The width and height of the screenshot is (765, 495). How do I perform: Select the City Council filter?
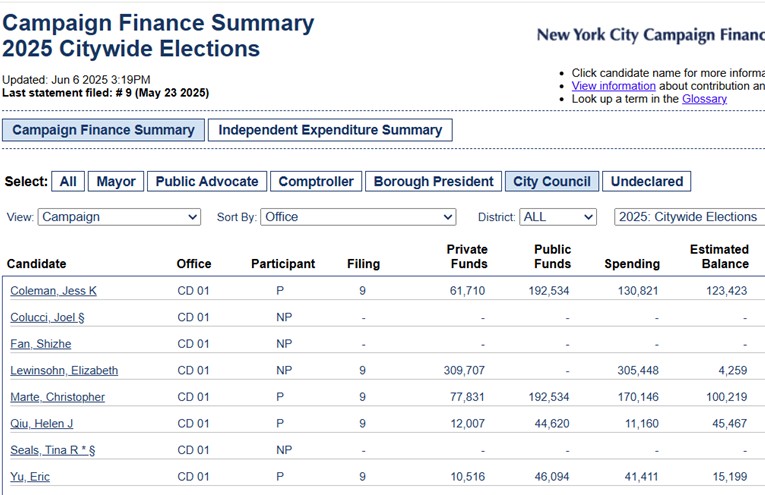pos(552,181)
